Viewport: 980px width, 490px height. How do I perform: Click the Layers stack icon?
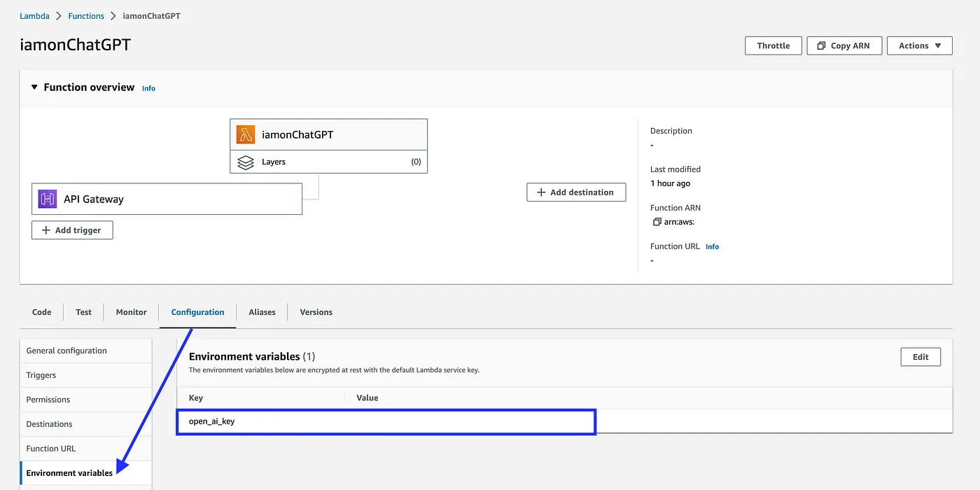[x=246, y=162]
